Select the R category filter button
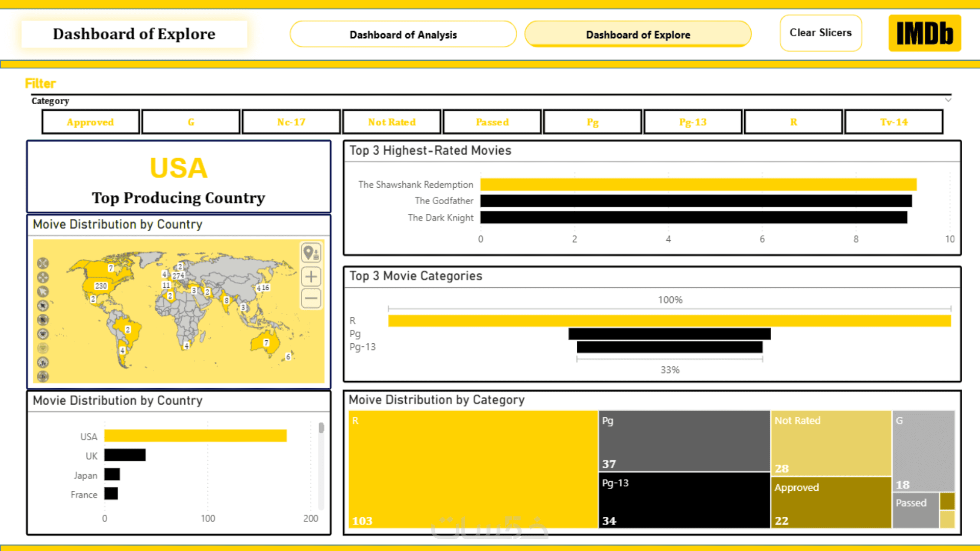Viewport: 980px width, 551px height. 793,122
